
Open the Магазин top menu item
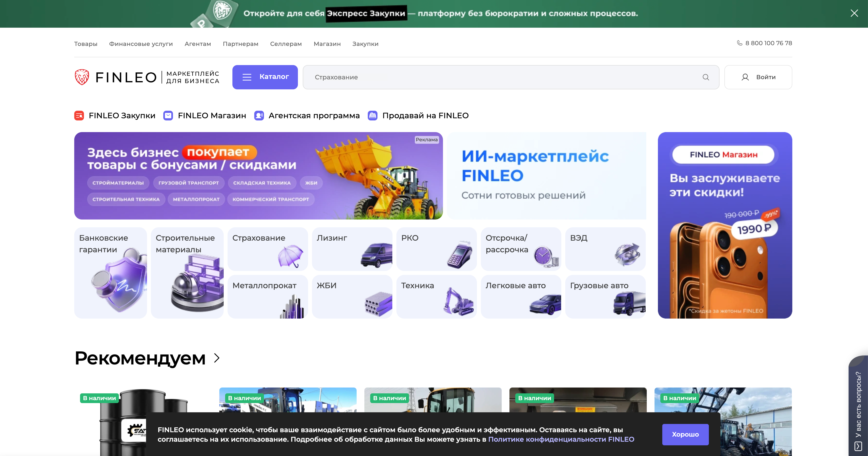point(327,44)
